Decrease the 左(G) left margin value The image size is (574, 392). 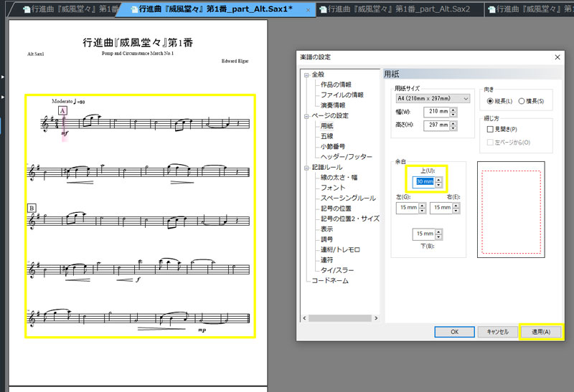[422, 210]
